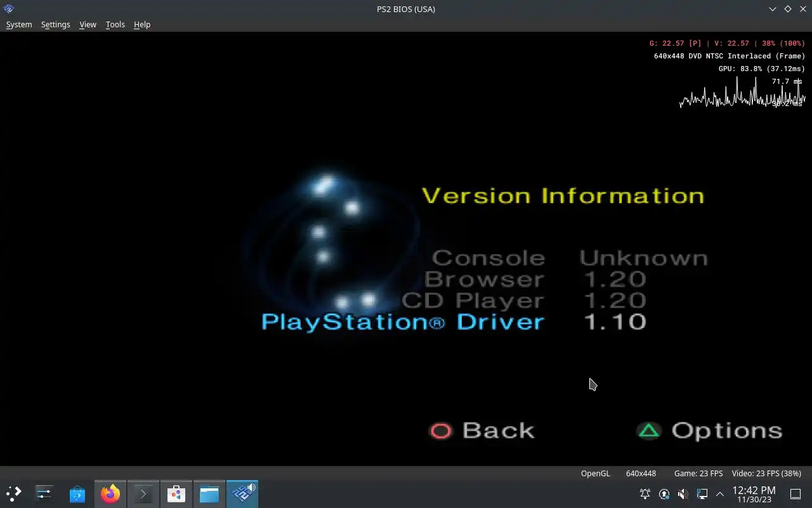812x508 pixels.
Task: Click the frame time graph overlay
Action: coord(742,92)
